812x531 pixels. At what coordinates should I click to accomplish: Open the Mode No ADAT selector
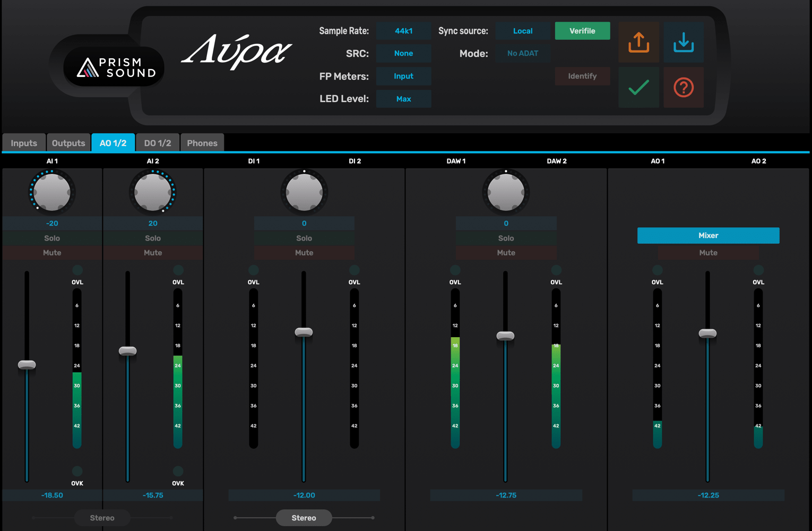click(523, 53)
